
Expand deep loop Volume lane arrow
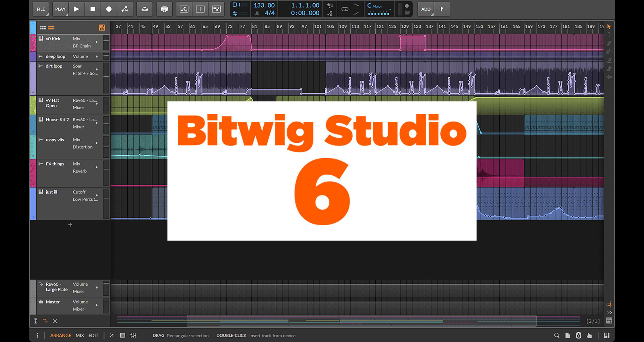pos(97,56)
